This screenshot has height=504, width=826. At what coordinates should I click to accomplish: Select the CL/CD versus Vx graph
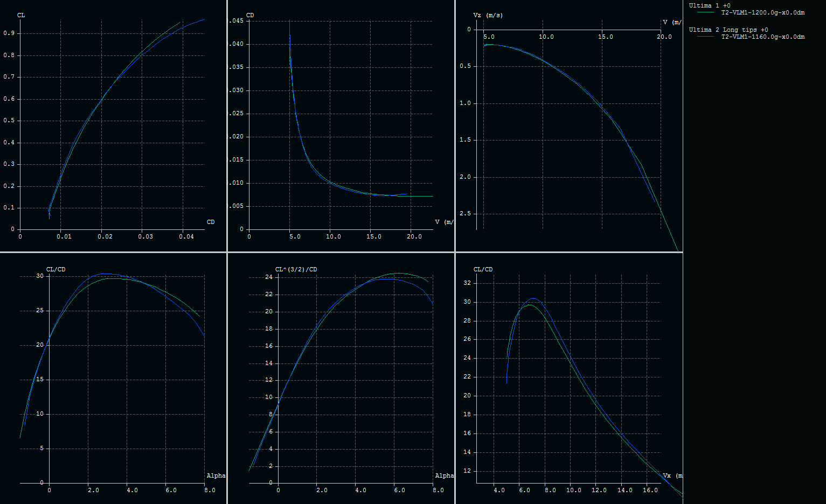click(569, 379)
